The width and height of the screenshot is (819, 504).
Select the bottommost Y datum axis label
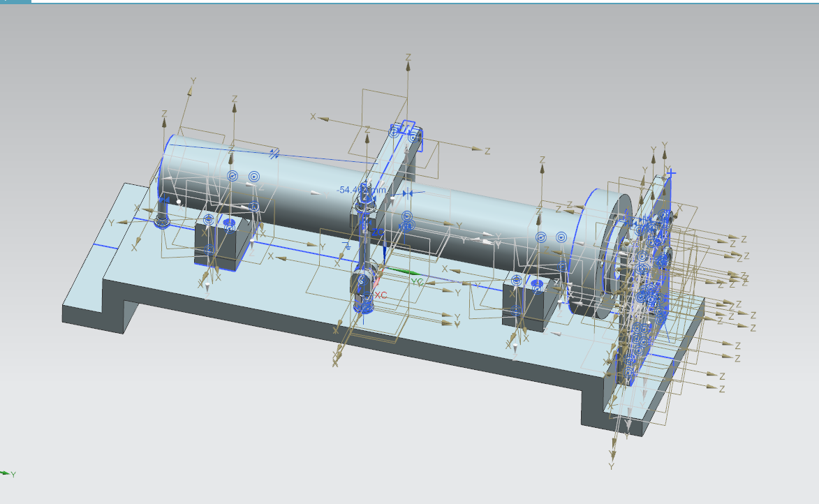pos(611,466)
